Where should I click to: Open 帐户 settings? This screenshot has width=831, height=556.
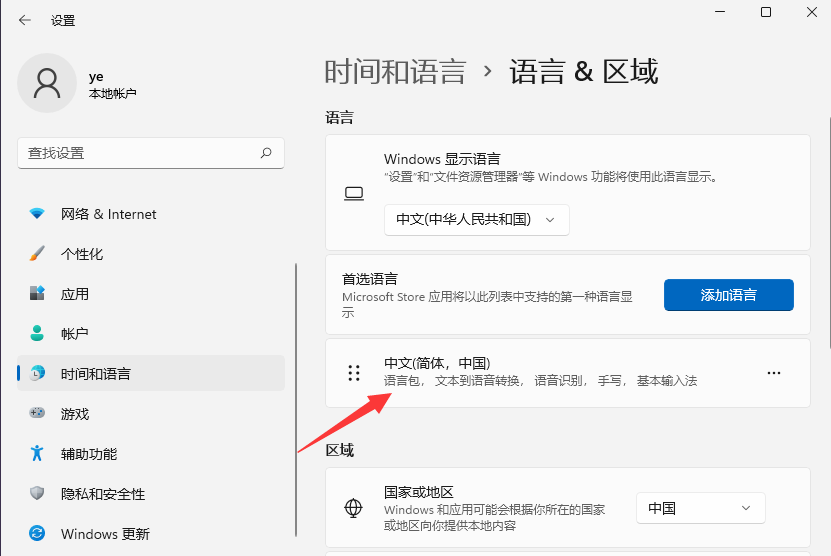151,333
